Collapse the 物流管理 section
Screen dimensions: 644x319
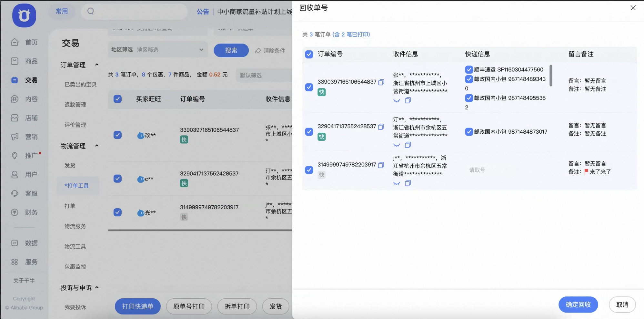(97, 146)
